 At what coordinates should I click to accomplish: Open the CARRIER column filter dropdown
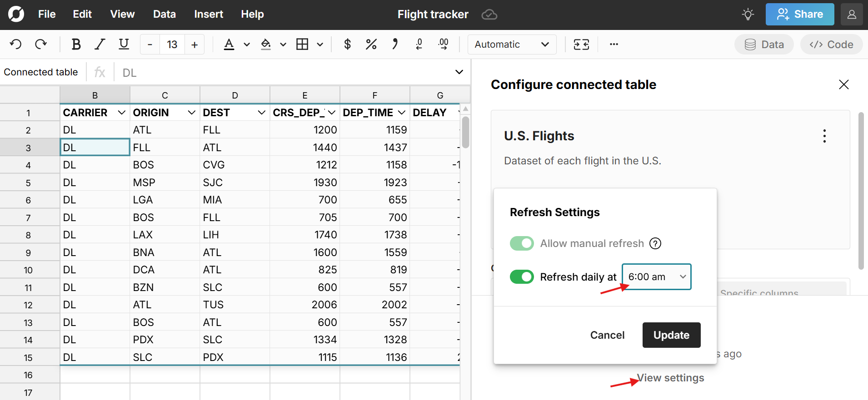pyautogui.click(x=121, y=113)
